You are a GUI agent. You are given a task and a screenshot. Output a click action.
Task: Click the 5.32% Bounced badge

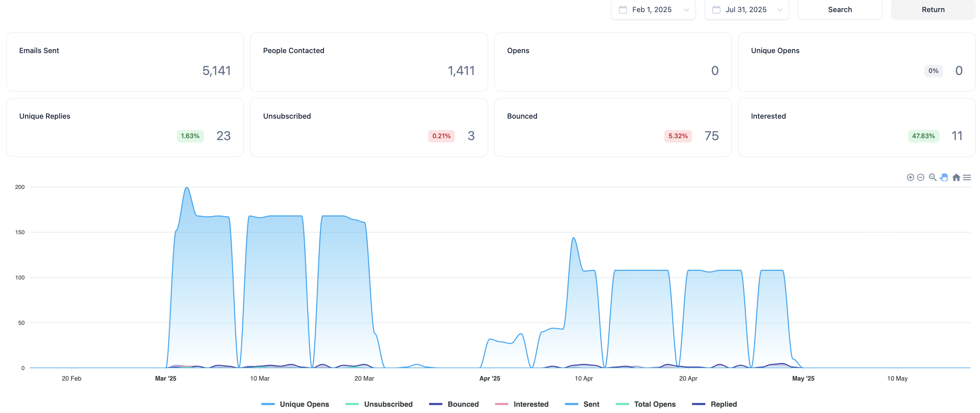pyautogui.click(x=678, y=136)
